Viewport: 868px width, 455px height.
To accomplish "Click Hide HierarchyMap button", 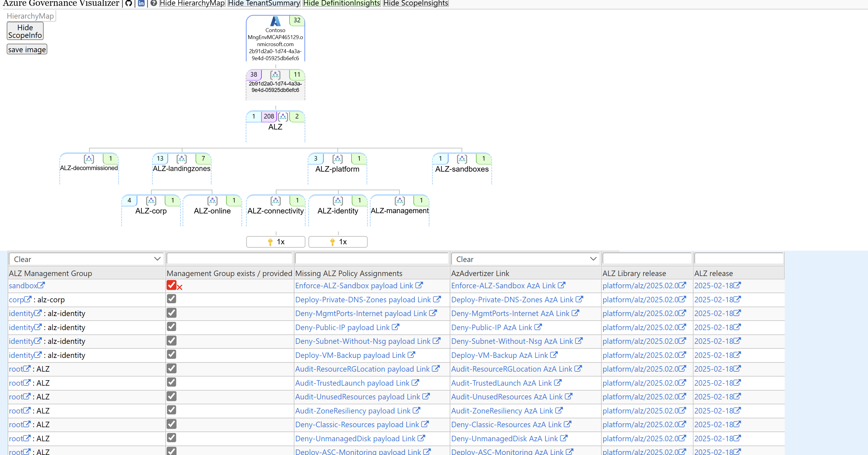I will point(192,3).
